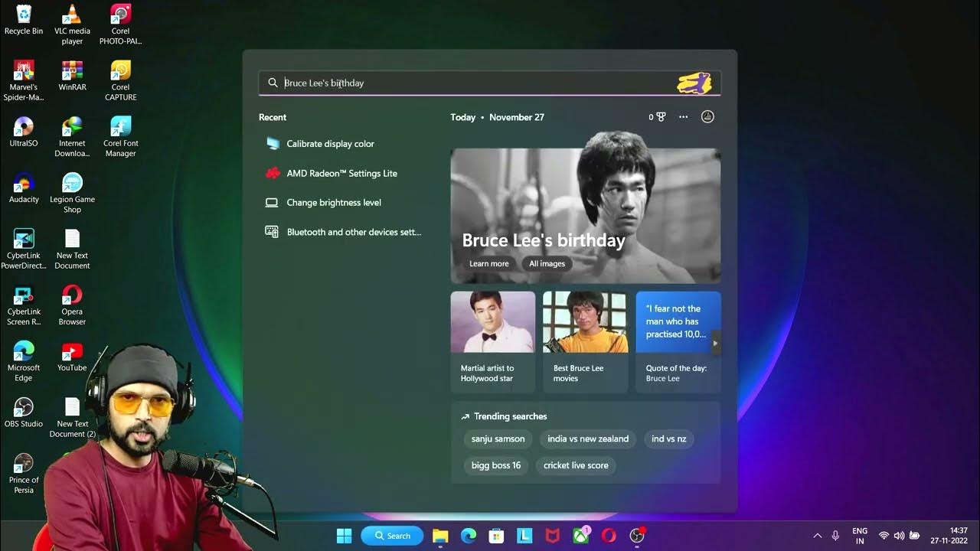
Task: Open Internet Download Manager desktop icon
Action: coord(72,136)
